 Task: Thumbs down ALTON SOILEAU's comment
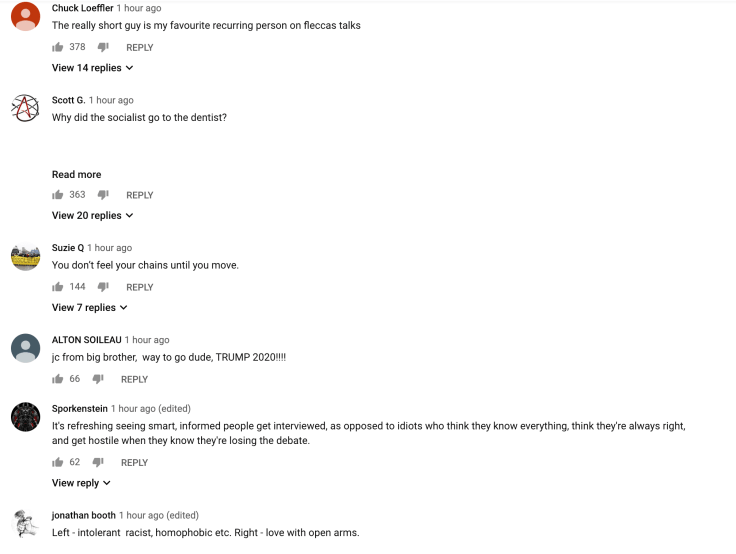click(98, 379)
